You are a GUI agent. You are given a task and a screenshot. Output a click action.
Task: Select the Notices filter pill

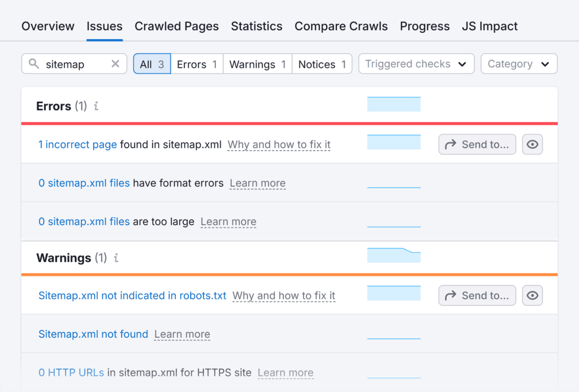[322, 64]
